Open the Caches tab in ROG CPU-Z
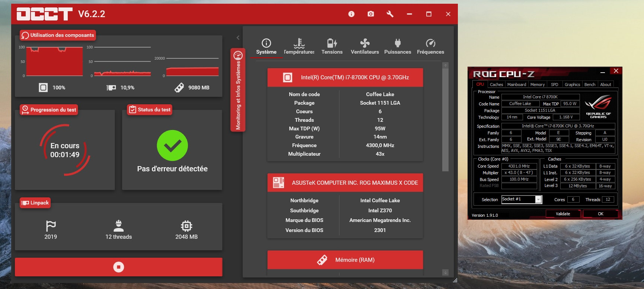The image size is (644, 289). click(496, 85)
